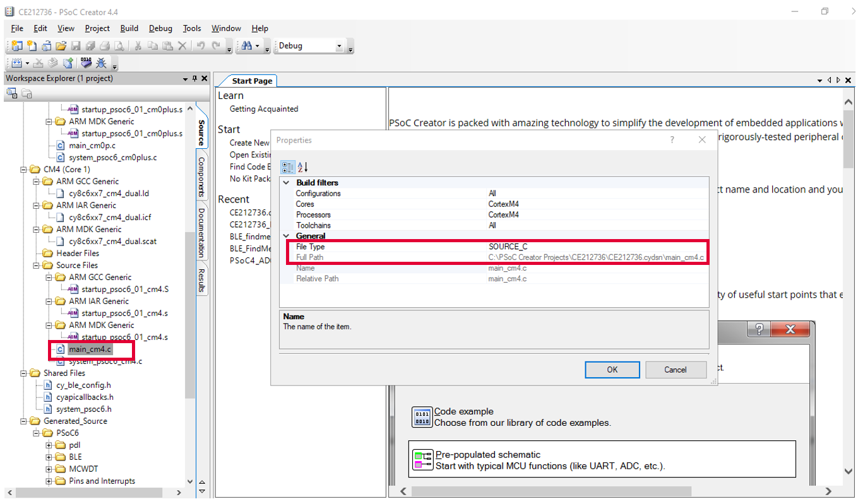The height and width of the screenshot is (504, 858).
Task: Click the File Type property value SOURCE_C
Action: click(508, 247)
